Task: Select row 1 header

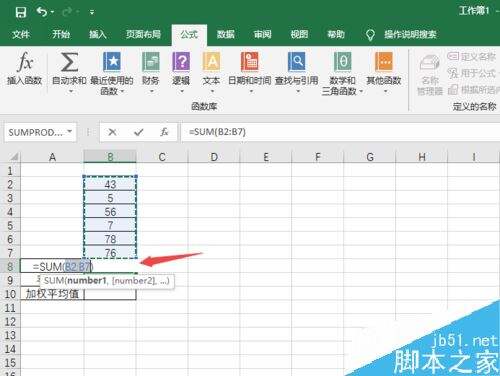Action: [10, 171]
